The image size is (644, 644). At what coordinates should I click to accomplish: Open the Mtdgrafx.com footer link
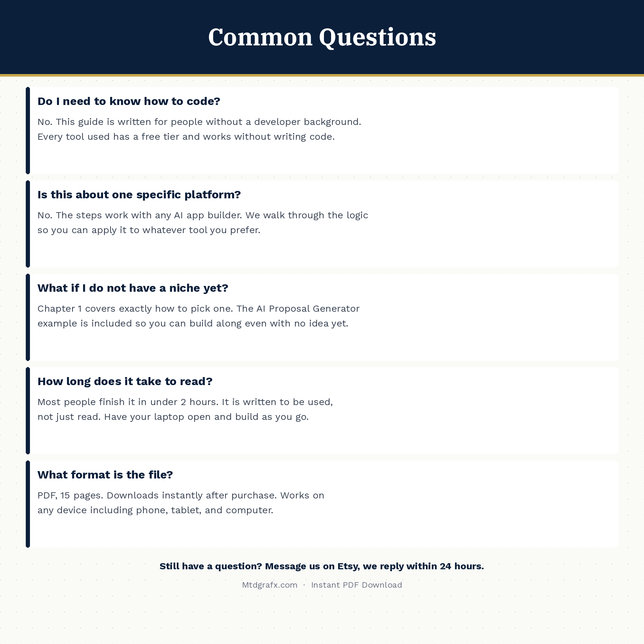(x=269, y=585)
